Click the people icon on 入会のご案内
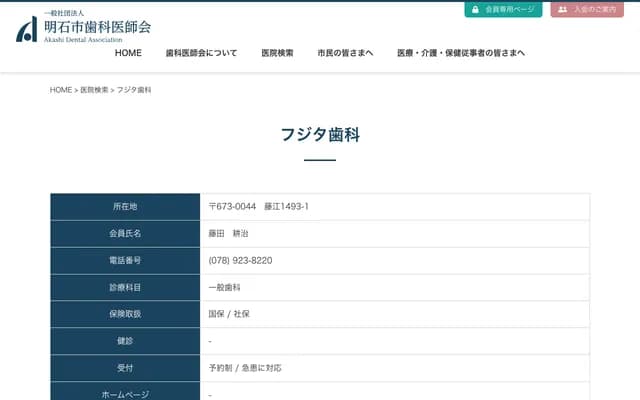640x400 pixels. click(x=562, y=9)
